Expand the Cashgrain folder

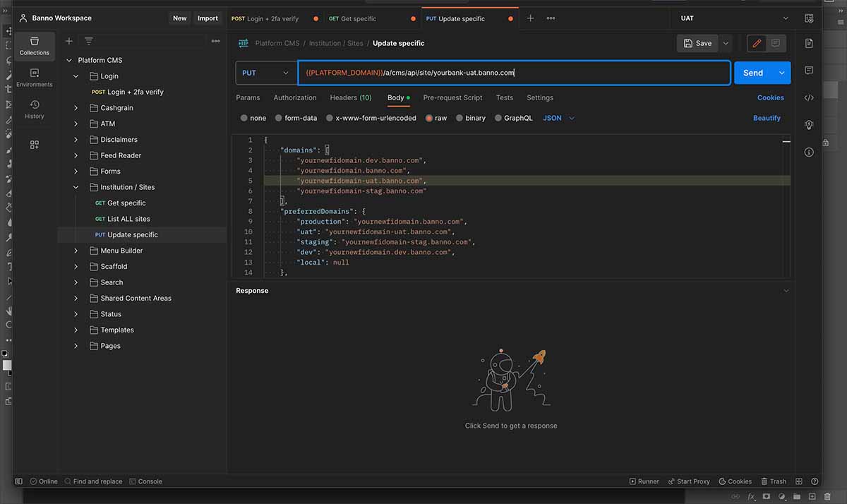(x=76, y=108)
